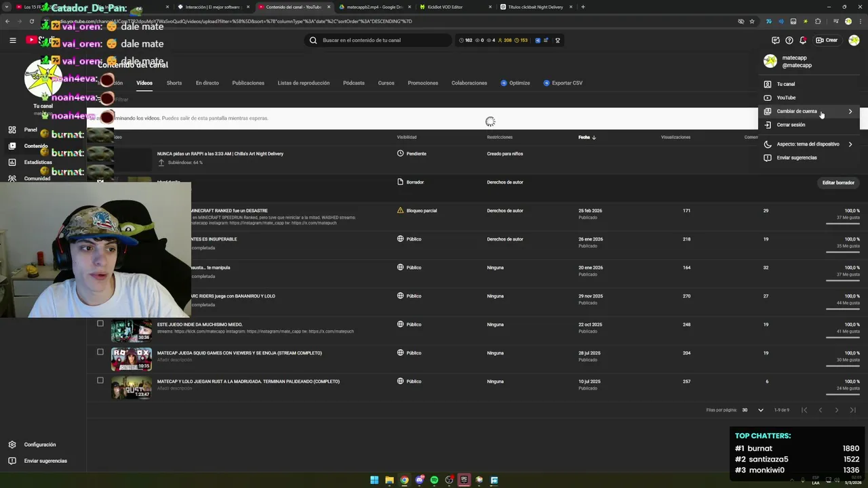Select checkbox for SQUID GAMES video
The width and height of the screenshot is (868, 488).
click(x=100, y=352)
